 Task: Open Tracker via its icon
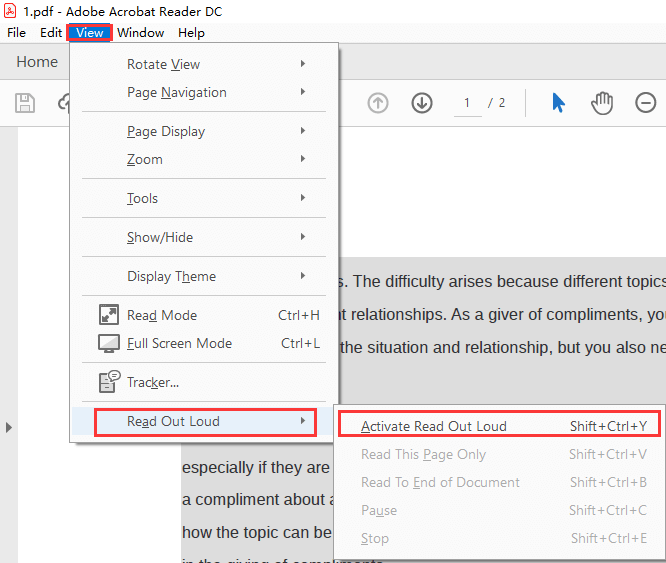[x=109, y=382]
